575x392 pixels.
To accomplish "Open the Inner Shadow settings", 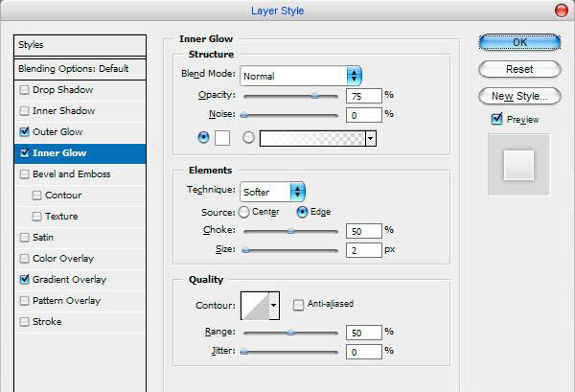I will click(x=63, y=111).
